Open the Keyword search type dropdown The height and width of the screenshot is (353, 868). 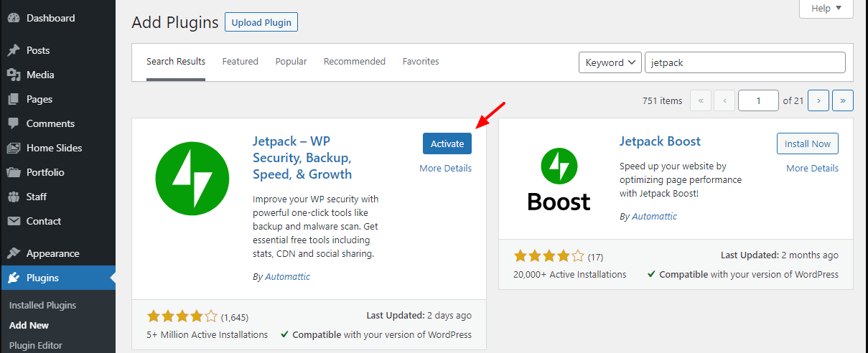click(610, 62)
